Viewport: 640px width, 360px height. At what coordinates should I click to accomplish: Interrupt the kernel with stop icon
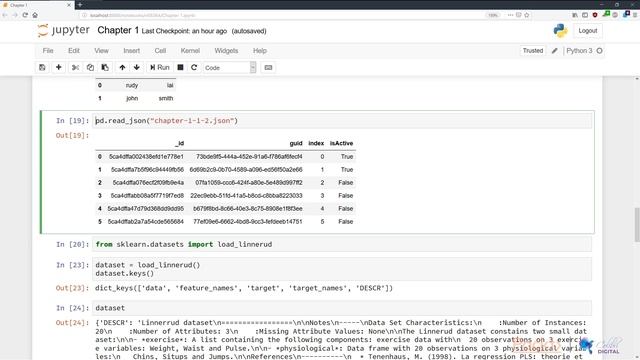180,67
